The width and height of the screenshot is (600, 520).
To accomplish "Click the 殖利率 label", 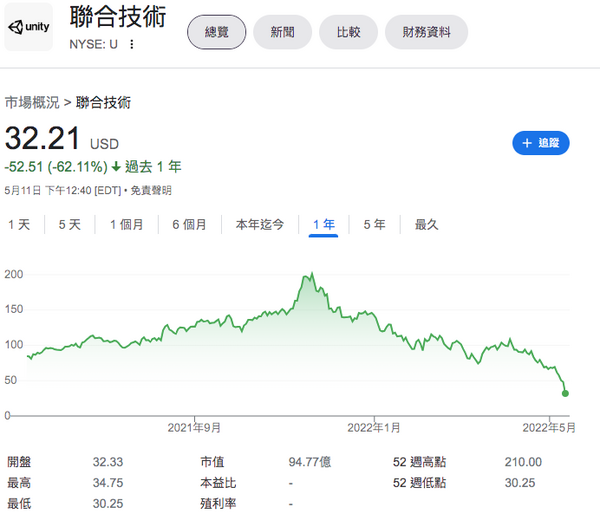I will pyautogui.click(x=218, y=504).
